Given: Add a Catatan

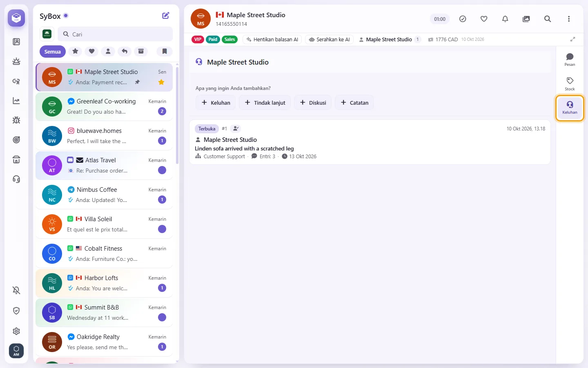Looking at the screenshot, I should pyautogui.click(x=354, y=103).
